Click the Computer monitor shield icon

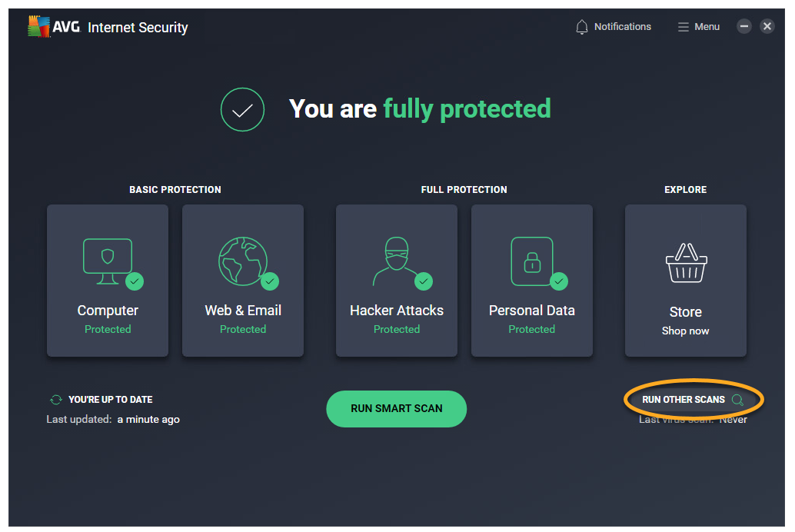point(107,258)
